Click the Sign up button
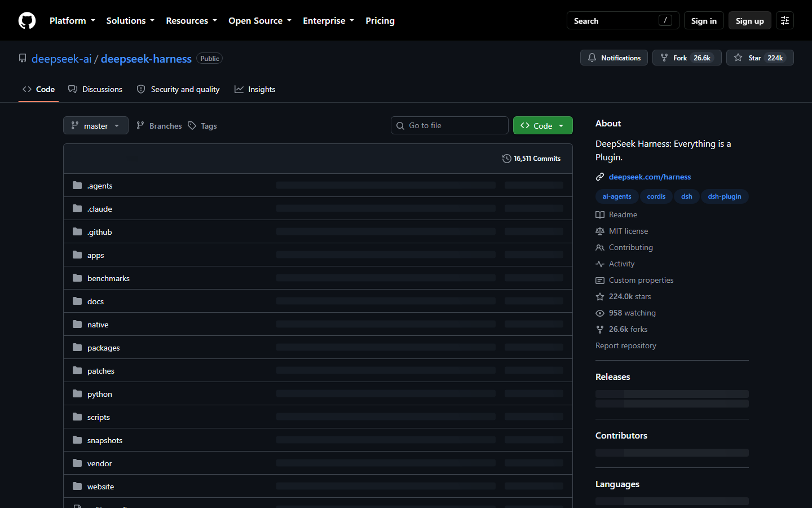The width and height of the screenshot is (812, 508). pos(750,21)
